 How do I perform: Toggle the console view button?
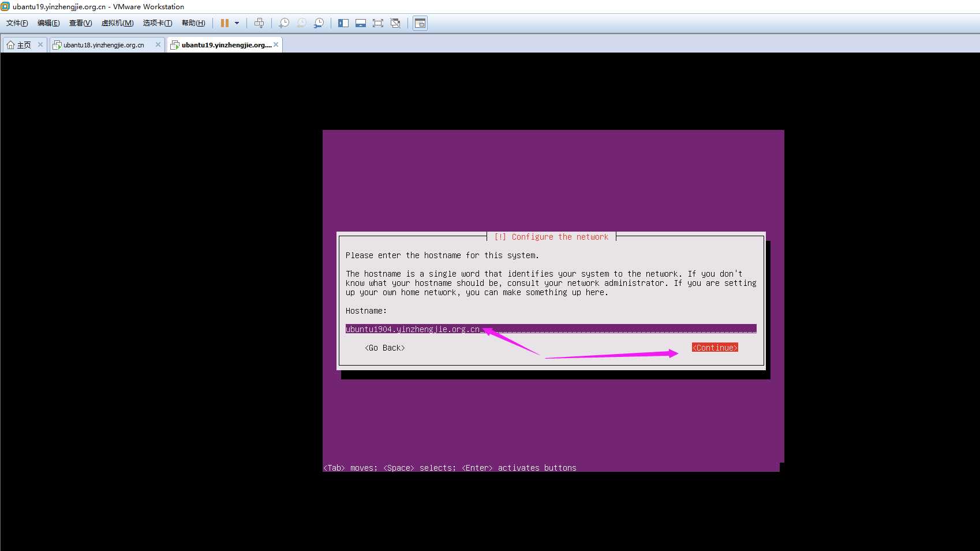[420, 23]
